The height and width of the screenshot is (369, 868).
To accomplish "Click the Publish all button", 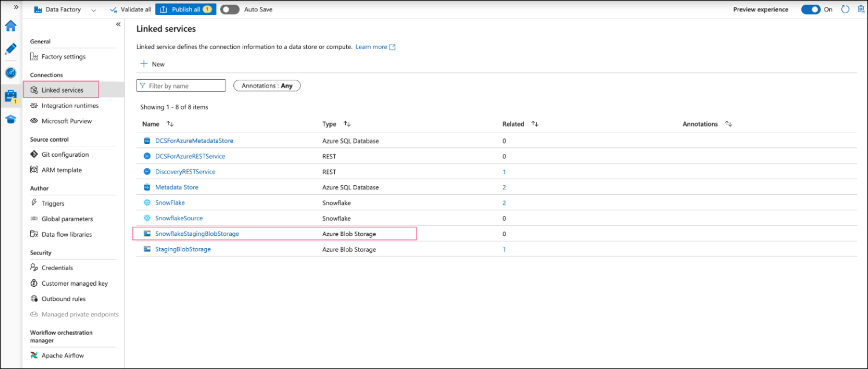I will coord(185,9).
